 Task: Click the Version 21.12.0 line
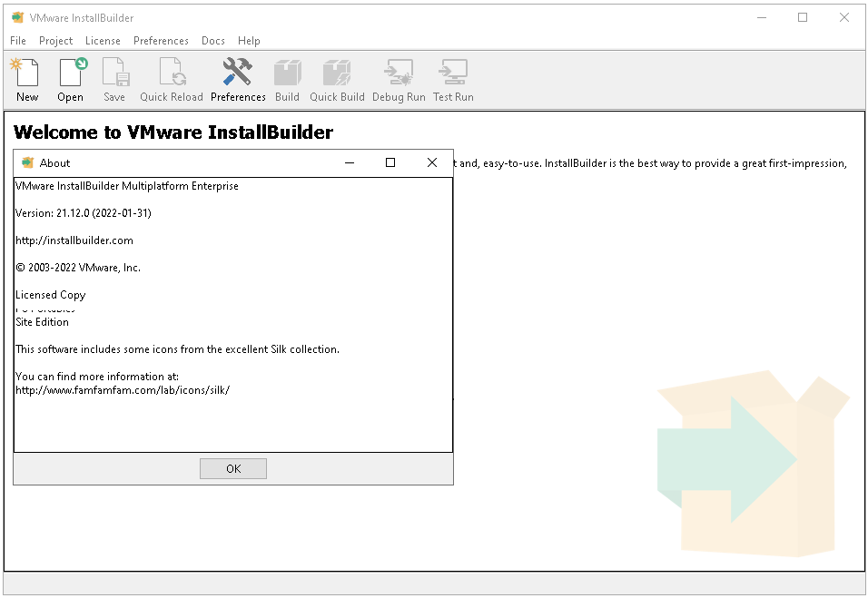(83, 213)
